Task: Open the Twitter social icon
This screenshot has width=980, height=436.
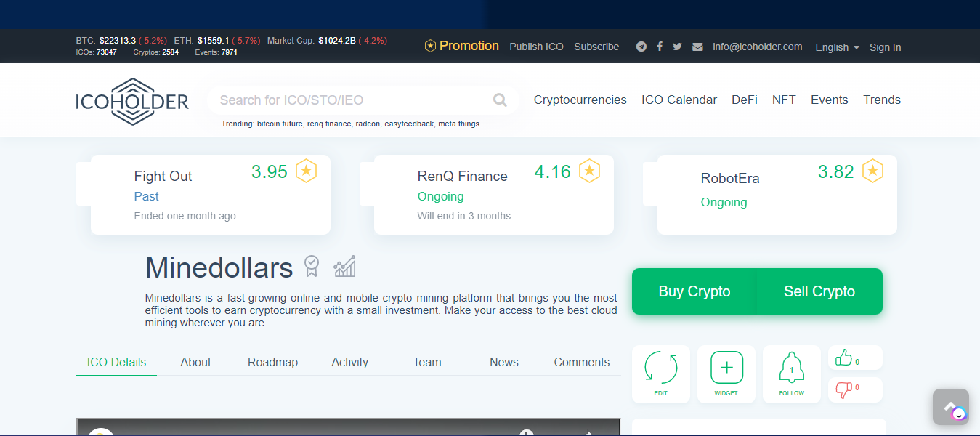Action: [677, 47]
